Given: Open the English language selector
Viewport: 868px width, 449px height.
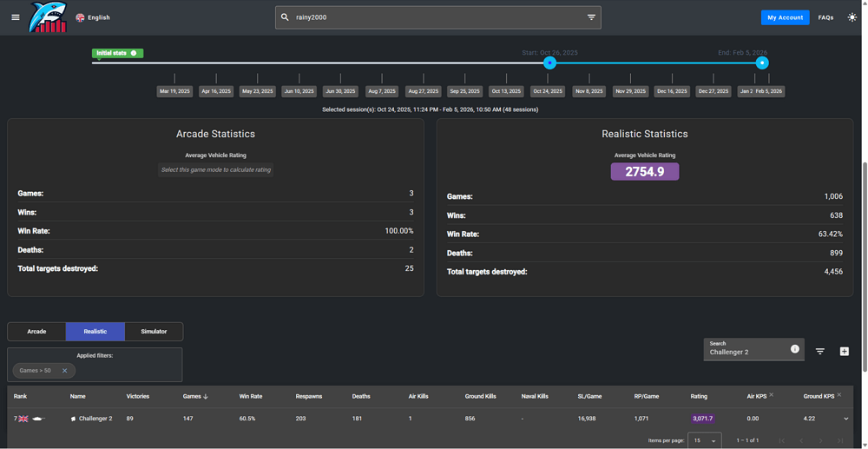Looking at the screenshot, I should (x=93, y=17).
